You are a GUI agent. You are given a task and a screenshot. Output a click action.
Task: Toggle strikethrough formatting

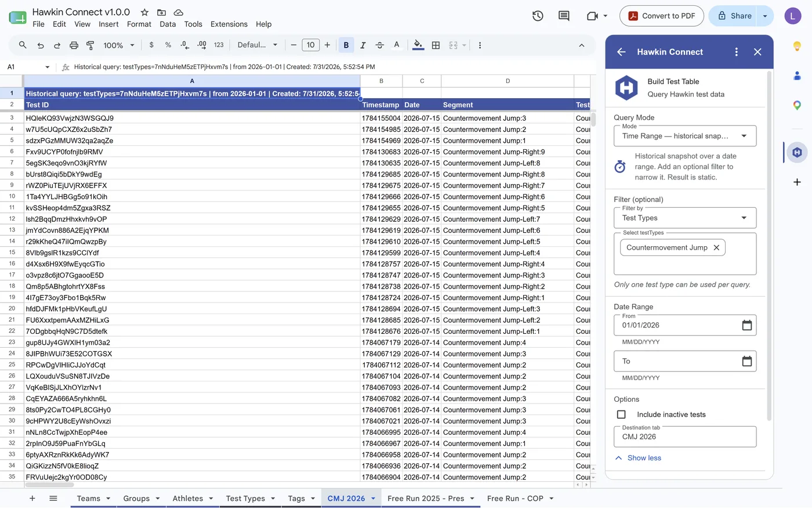[x=380, y=45]
